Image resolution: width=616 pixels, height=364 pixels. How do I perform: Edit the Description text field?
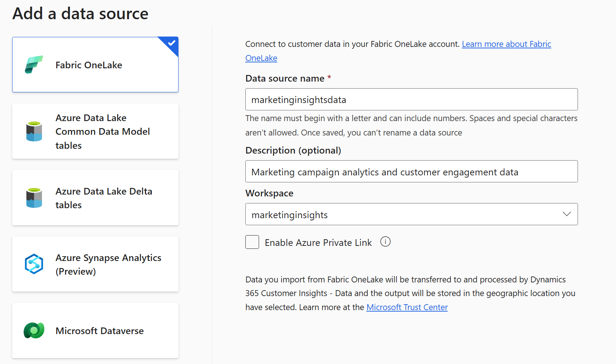[411, 171]
